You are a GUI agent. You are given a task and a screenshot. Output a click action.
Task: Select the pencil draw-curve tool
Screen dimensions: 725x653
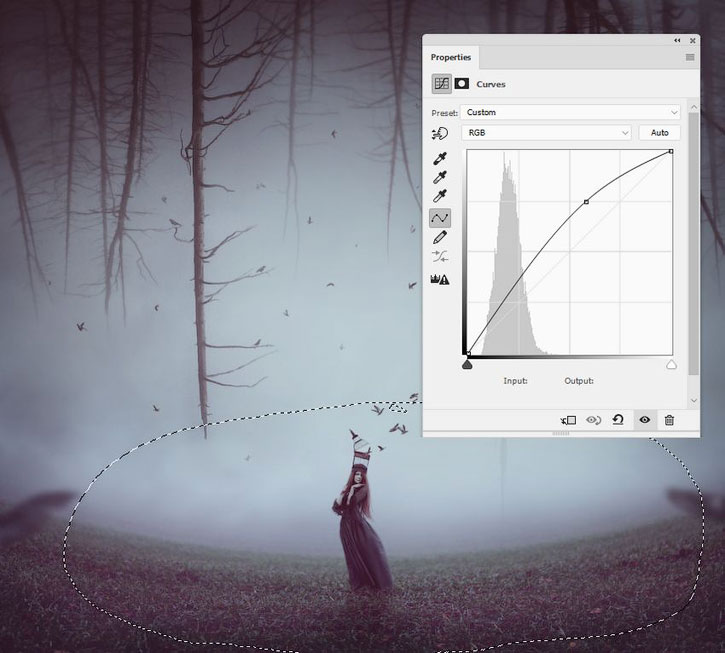coord(440,237)
